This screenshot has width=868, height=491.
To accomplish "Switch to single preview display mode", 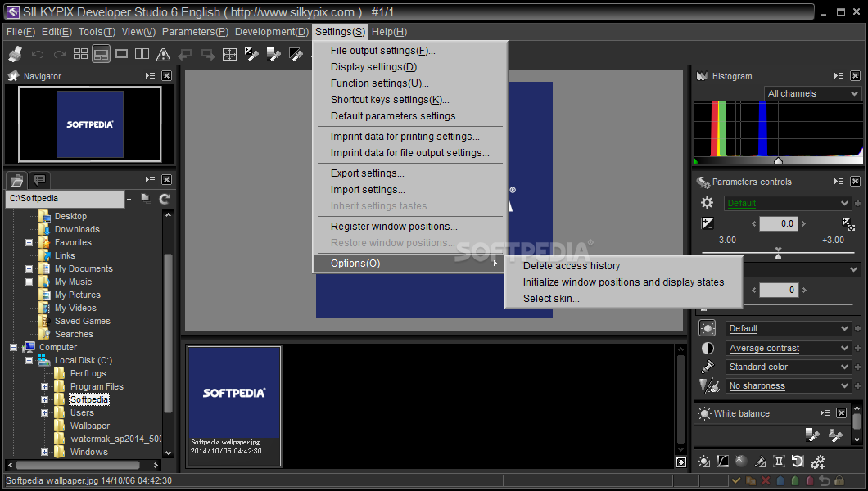I will tap(121, 54).
